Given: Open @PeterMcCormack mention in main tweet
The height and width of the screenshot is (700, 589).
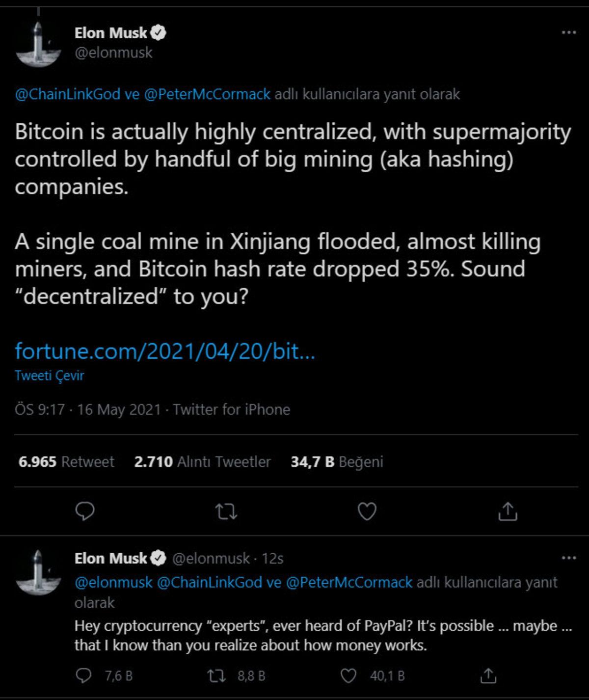Looking at the screenshot, I should pos(207,94).
